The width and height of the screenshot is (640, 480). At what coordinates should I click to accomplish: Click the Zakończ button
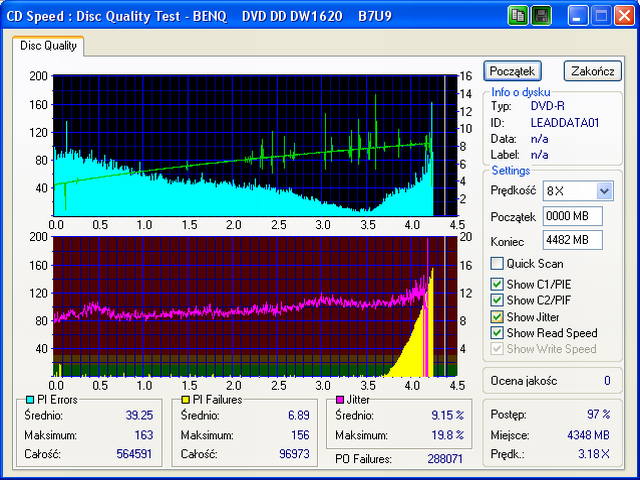click(593, 71)
